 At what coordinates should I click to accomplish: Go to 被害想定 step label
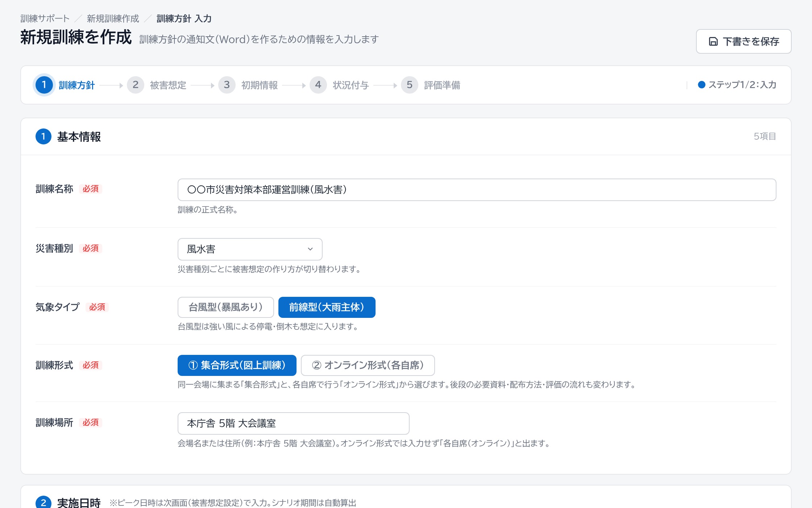[x=168, y=85]
